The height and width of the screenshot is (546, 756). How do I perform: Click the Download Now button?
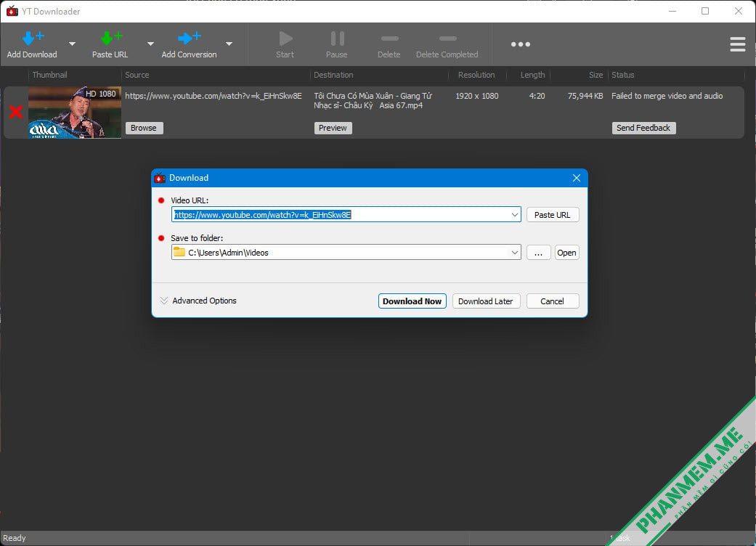412,301
